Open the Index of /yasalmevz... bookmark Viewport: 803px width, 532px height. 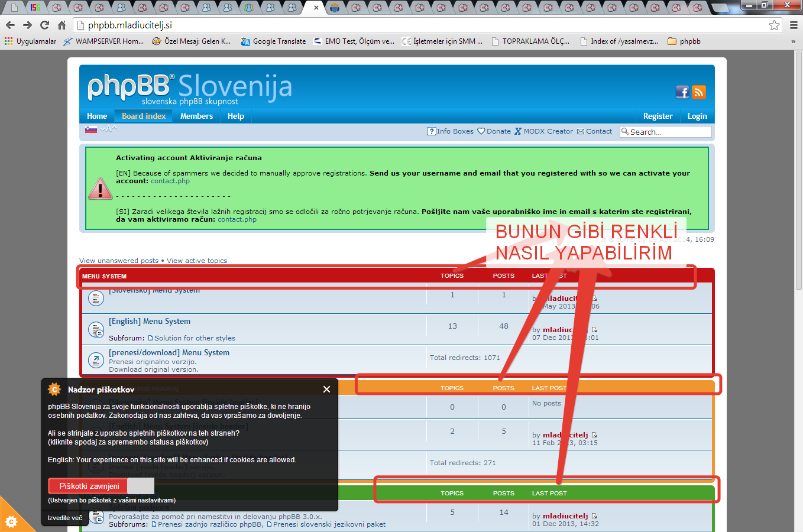click(619, 41)
